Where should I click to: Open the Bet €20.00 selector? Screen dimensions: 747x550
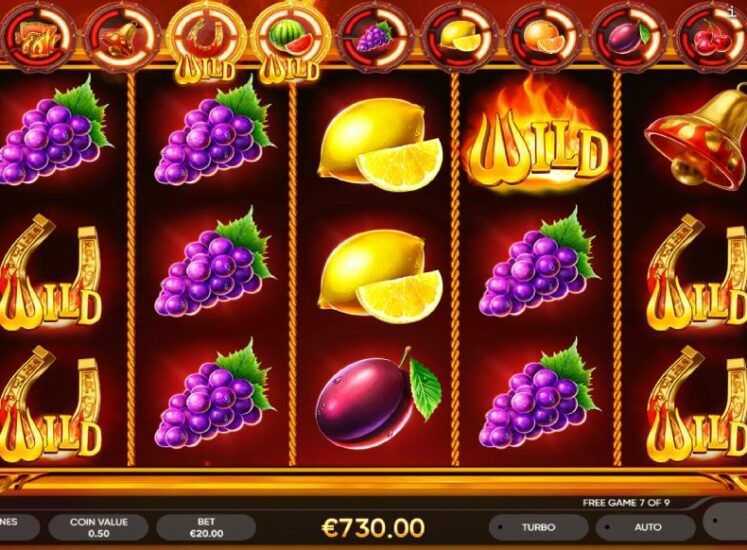206,527
